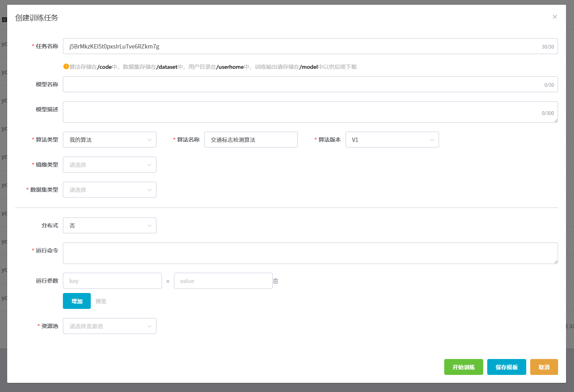This screenshot has width=574, height=392.
Task: Click the orange warning icon in storage hint
Action: pos(66,66)
